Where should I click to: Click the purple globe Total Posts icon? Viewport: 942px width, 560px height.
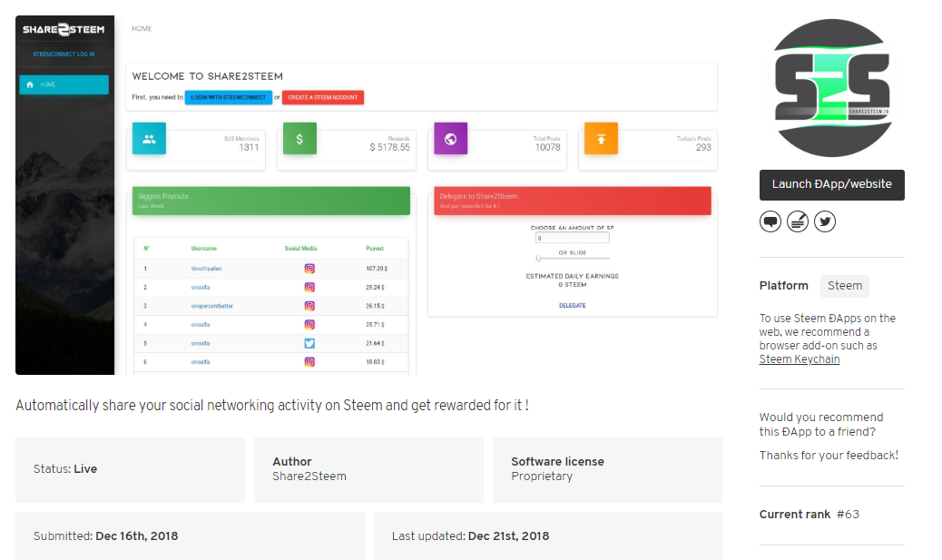pyautogui.click(x=450, y=139)
